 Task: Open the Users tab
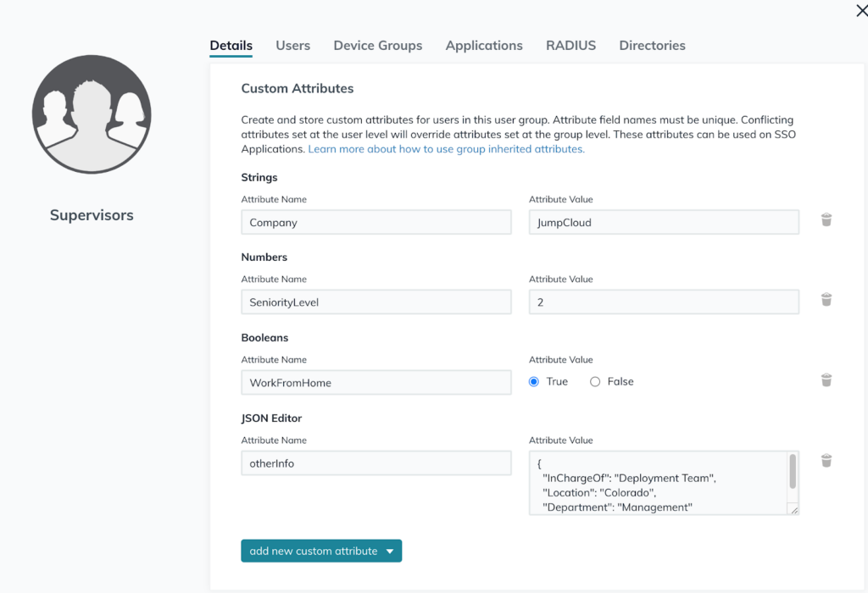[293, 46]
